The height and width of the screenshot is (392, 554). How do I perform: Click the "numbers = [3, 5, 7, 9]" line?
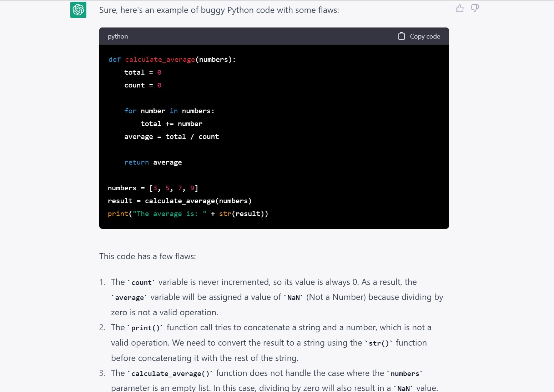click(x=153, y=188)
